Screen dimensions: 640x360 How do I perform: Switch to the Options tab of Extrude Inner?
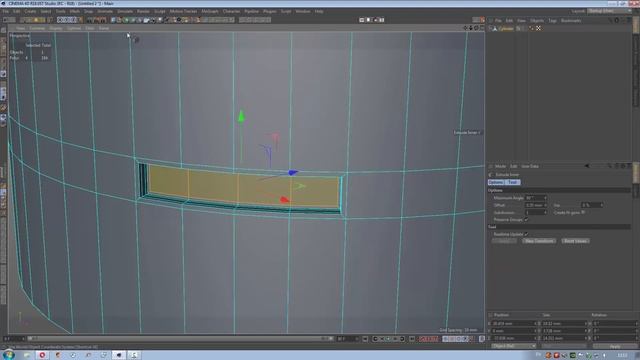[496, 182]
